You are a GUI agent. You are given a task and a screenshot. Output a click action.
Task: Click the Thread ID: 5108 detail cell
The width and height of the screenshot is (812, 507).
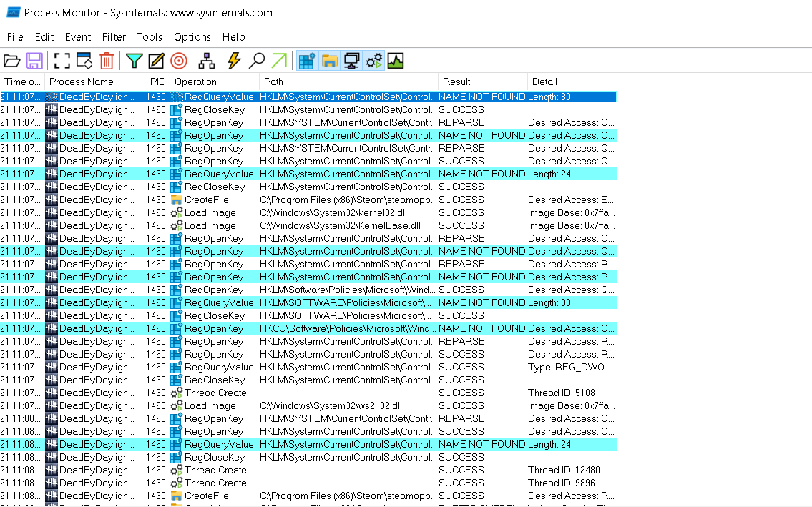562,393
